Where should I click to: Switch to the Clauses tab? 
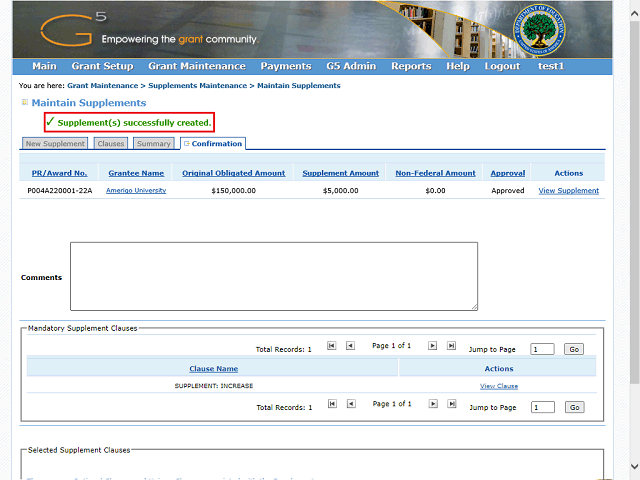tap(111, 144)
